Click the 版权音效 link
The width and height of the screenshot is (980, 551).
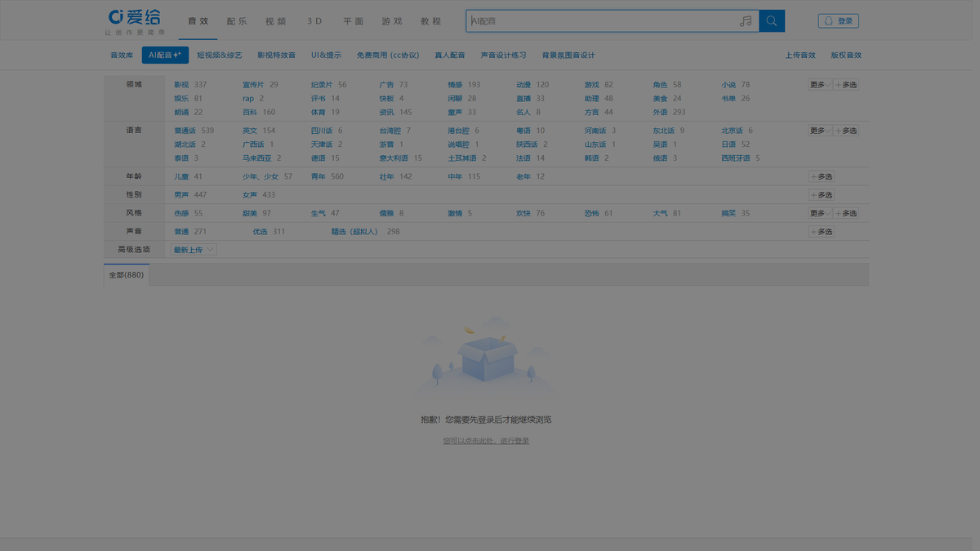tap(846, 56)
